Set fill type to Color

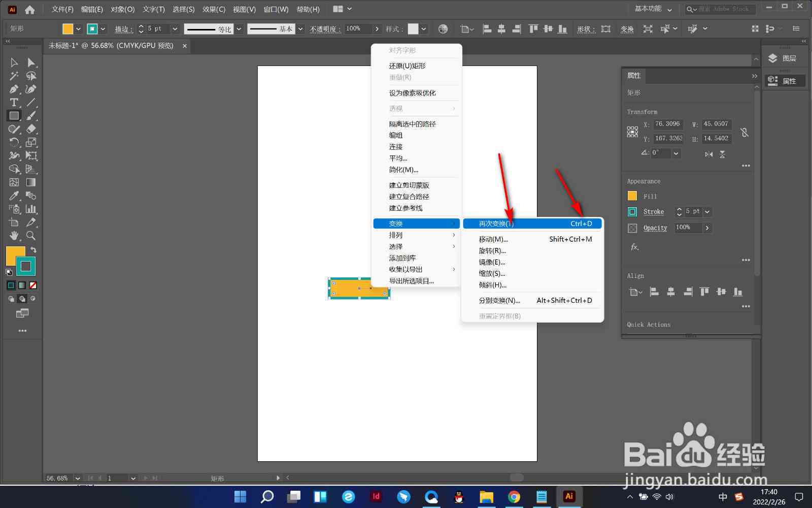click(11, 285)
